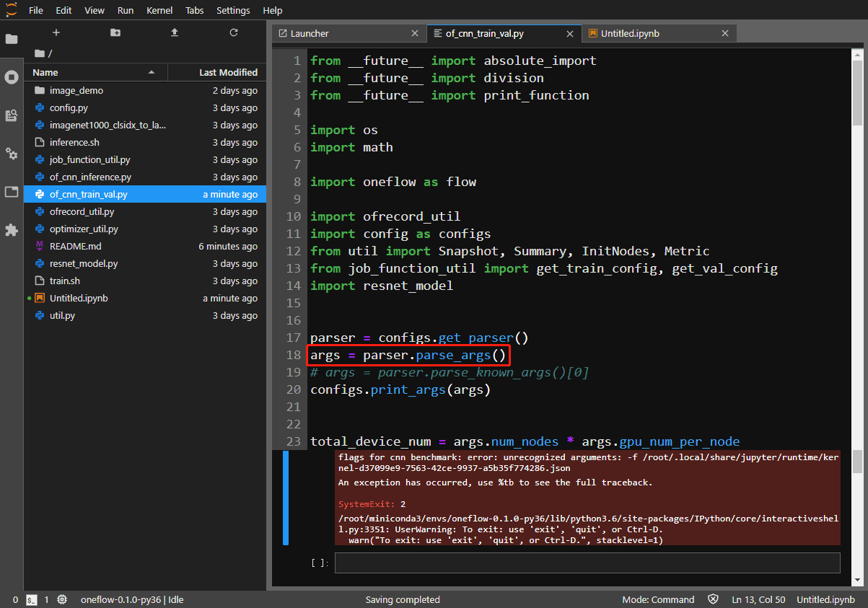868x608 pixels.
Task: Open the image_demo folder
Action: [x=76, y=91]
